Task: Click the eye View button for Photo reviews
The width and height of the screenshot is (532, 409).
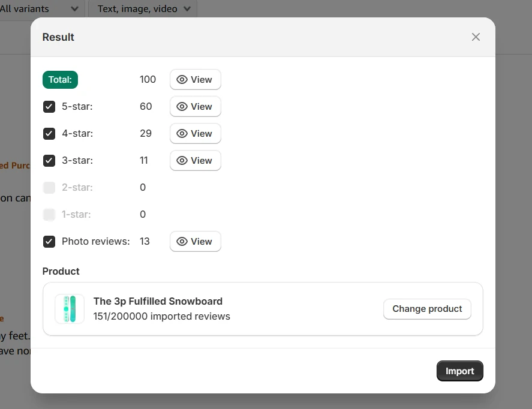Action: [195, 242]
